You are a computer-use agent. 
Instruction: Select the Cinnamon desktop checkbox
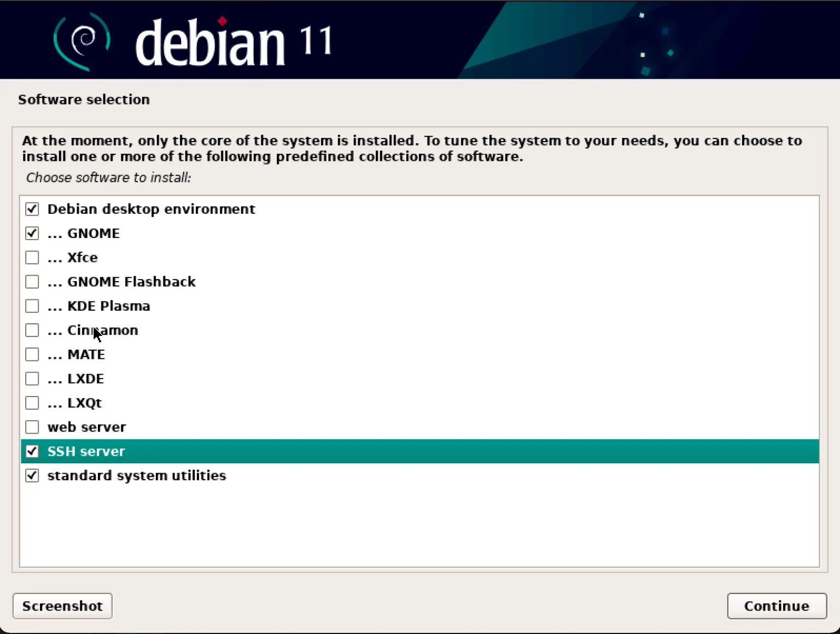pyautogui.click(x=32, y=330)
